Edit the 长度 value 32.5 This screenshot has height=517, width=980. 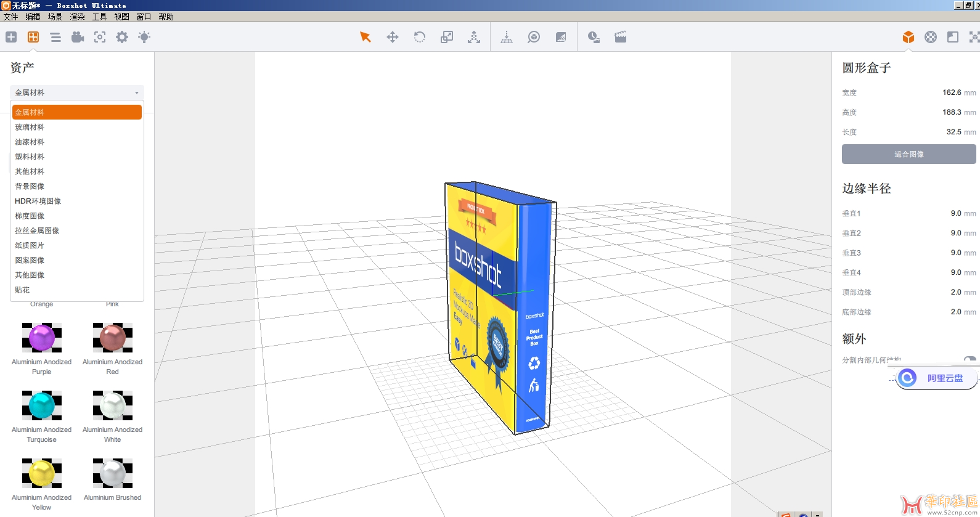pyautogui.click(x=954, y=132)
